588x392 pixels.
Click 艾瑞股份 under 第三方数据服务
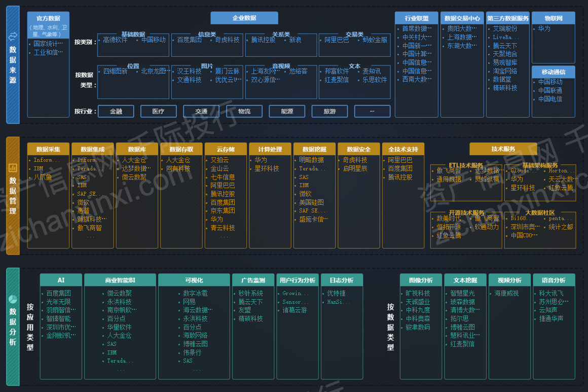[x=505, y=28]
